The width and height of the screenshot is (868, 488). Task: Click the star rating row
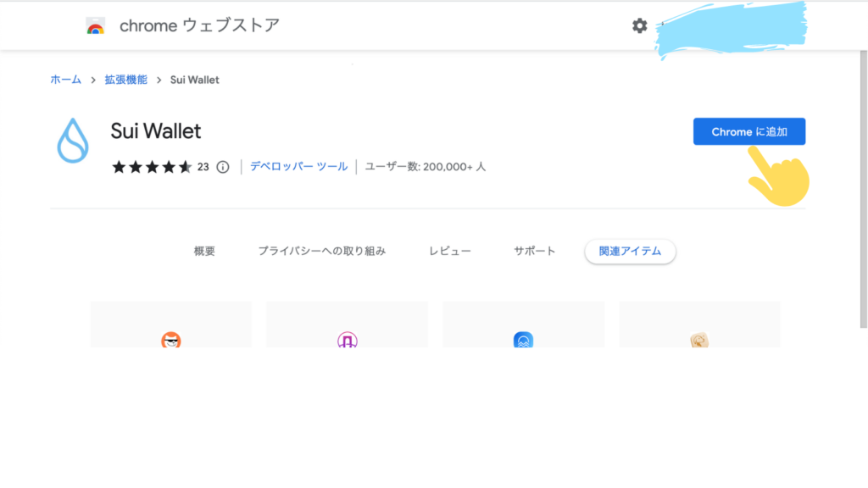152,167
